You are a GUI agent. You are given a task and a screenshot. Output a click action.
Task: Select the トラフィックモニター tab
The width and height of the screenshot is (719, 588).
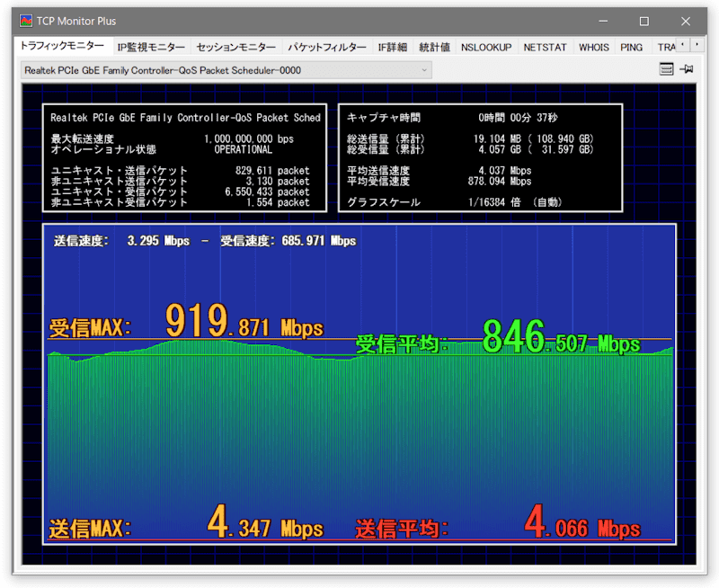point(62,47)
